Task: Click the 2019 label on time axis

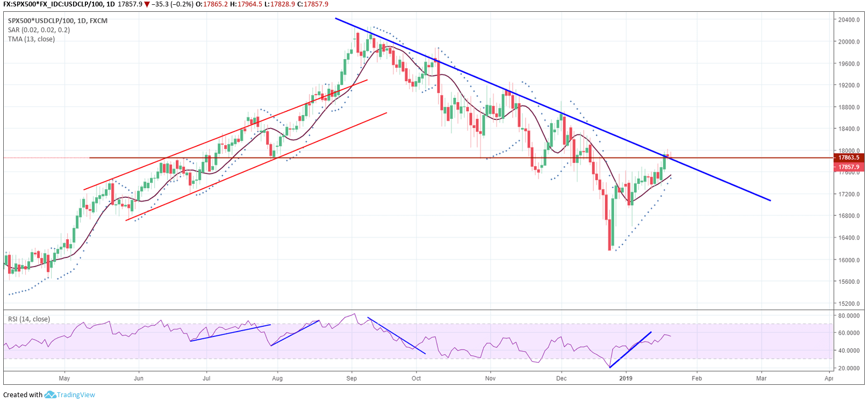Action: 626,378
